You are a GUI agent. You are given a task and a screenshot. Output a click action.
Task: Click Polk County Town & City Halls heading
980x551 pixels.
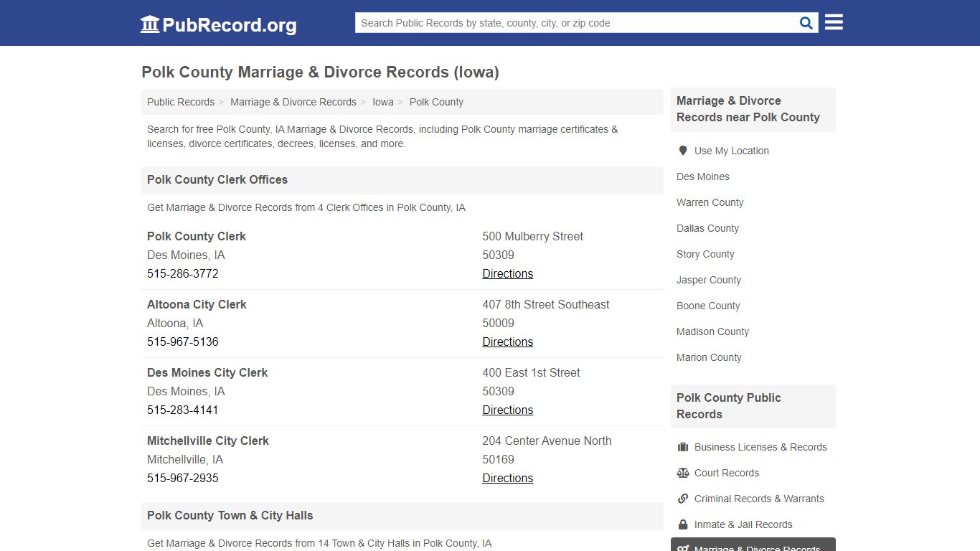(230, 516)
